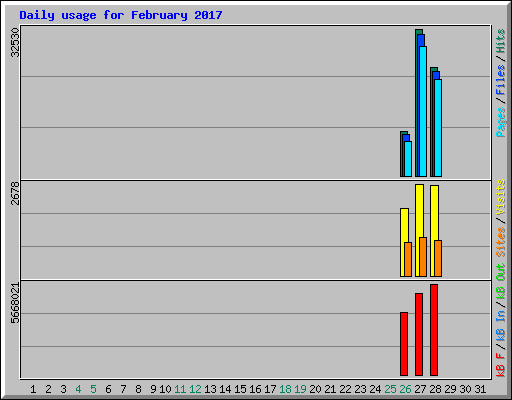The height and width of the screenshot is (400, 512).
Task: Click day 26 on the x-axis
Action: coord(405,389)
